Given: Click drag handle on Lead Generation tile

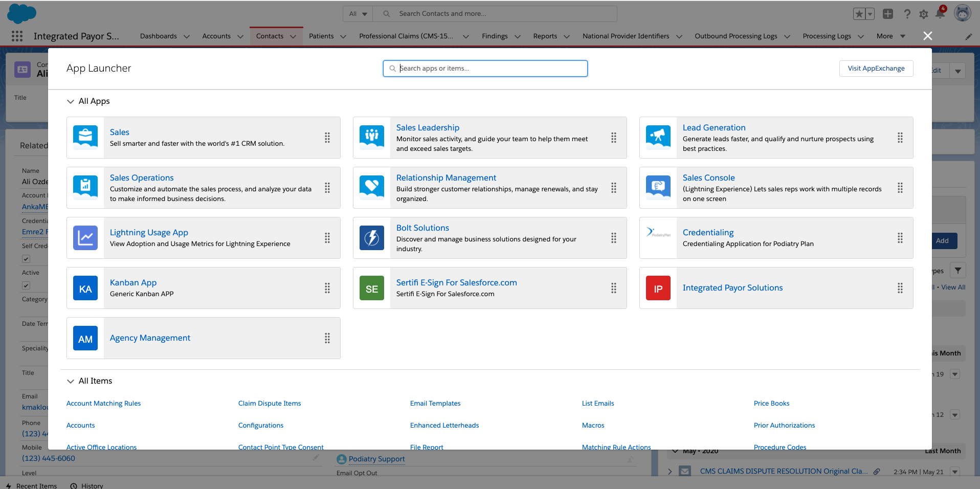Looking at the screenshot, I should pos(900,138).
